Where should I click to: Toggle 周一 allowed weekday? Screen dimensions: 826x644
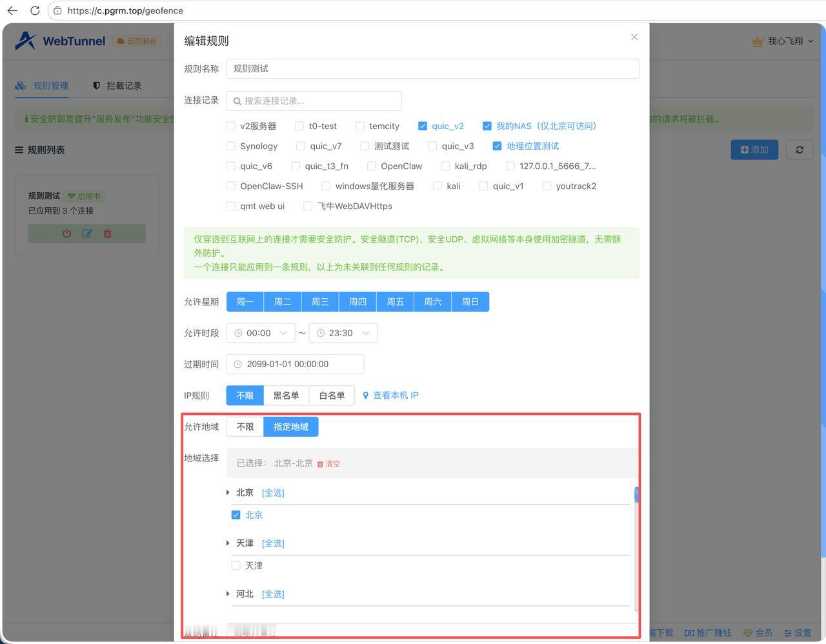[245, 301]
